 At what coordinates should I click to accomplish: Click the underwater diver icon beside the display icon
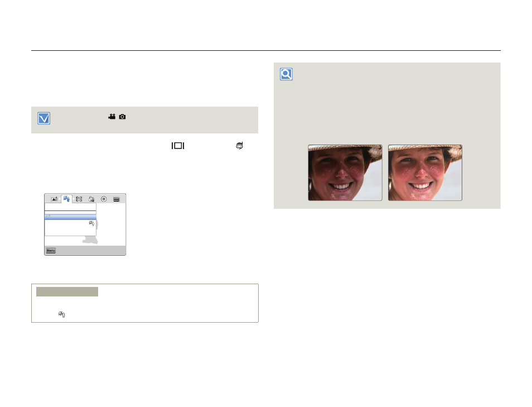pos(240,146)
